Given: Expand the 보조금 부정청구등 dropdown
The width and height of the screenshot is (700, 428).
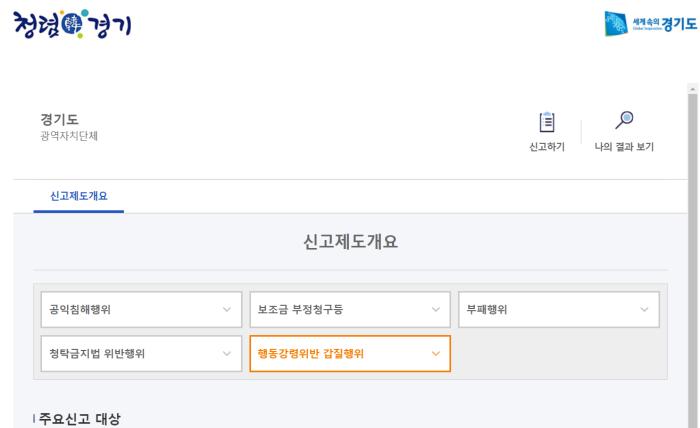Looking at the screenshot, I should click(x=350, y=309).
